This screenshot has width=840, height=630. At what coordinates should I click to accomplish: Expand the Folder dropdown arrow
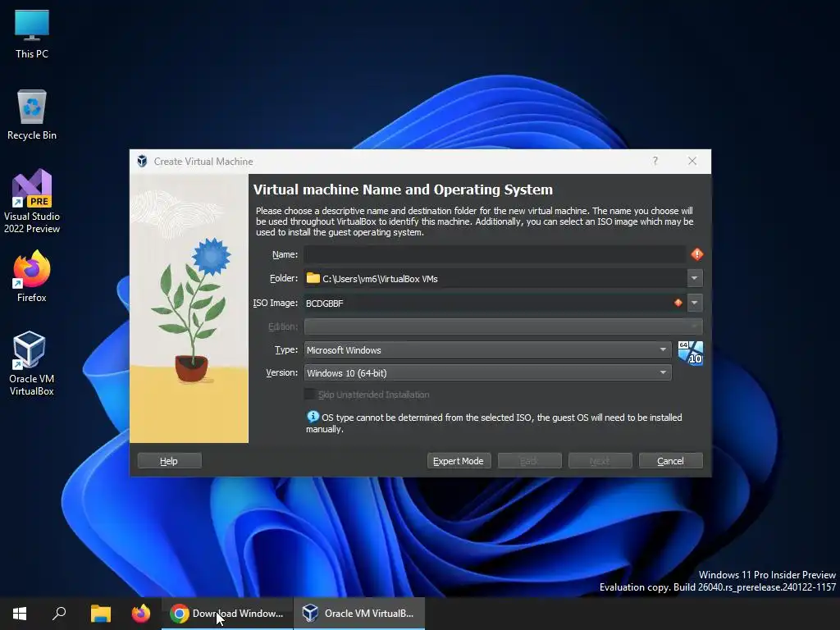(x=694, y=278)
